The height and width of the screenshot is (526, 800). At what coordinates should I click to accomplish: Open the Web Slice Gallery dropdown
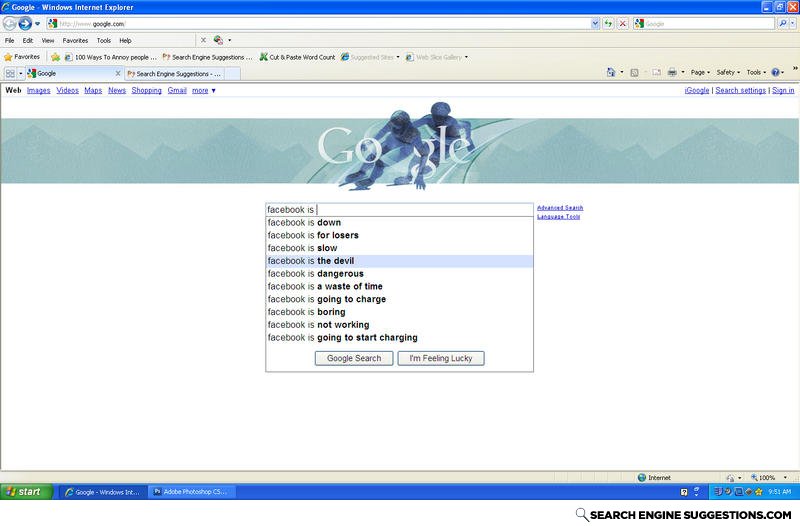tap(437, 57)
